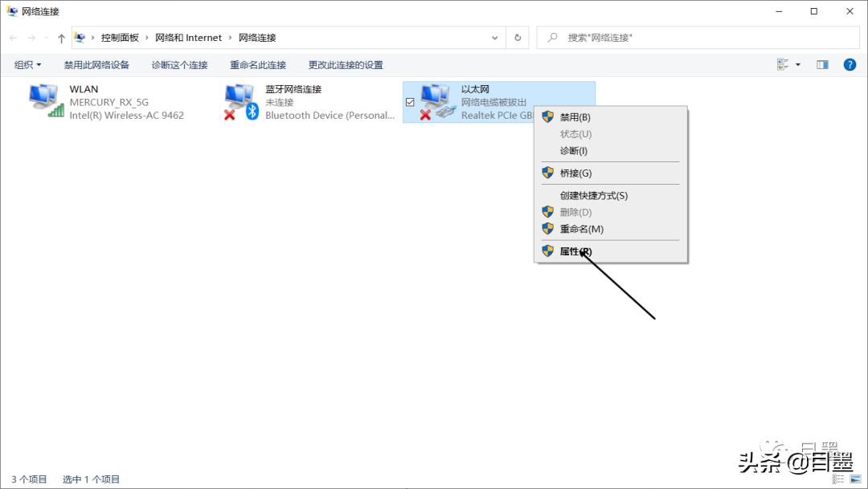The height and width of the screenshot is (489, 868).
Task: Open the 组织 dropdown menu
Action: 27,64
